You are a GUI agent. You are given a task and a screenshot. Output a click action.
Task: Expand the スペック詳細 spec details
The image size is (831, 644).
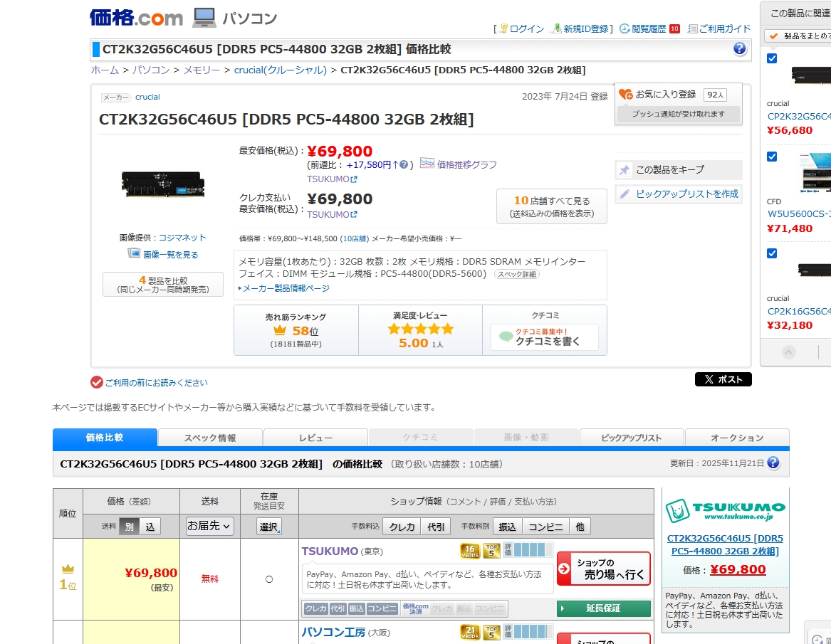[x=517, y=274]
